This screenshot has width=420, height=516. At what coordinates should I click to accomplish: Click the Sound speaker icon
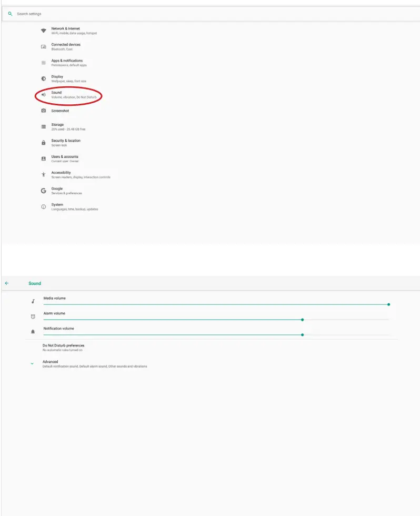tap(43, 95)
